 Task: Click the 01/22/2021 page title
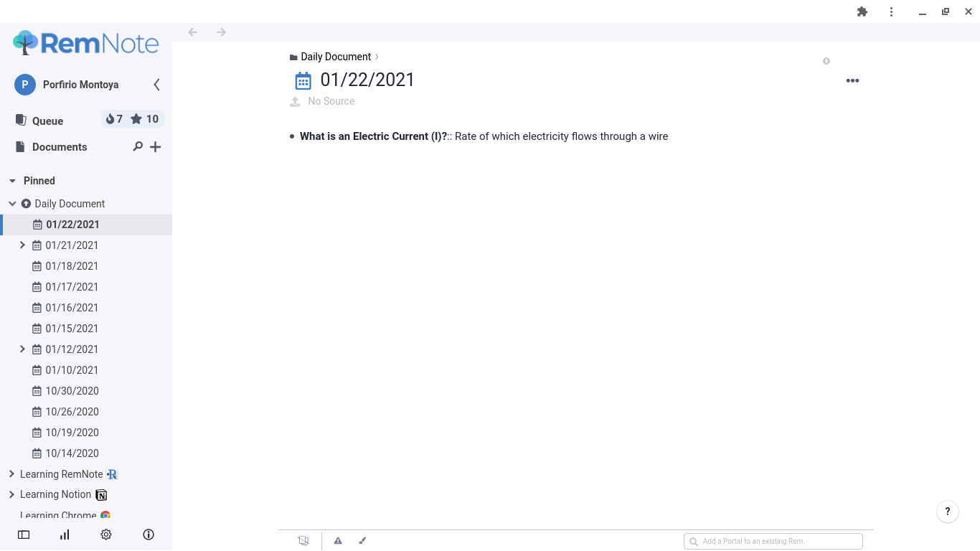367,80
